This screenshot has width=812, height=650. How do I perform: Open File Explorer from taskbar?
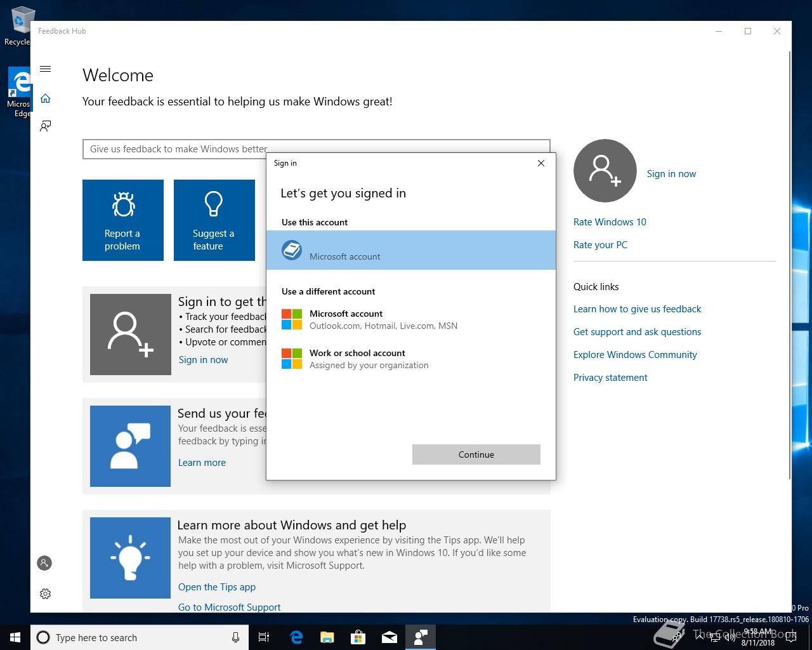click(x=327, y=637)
